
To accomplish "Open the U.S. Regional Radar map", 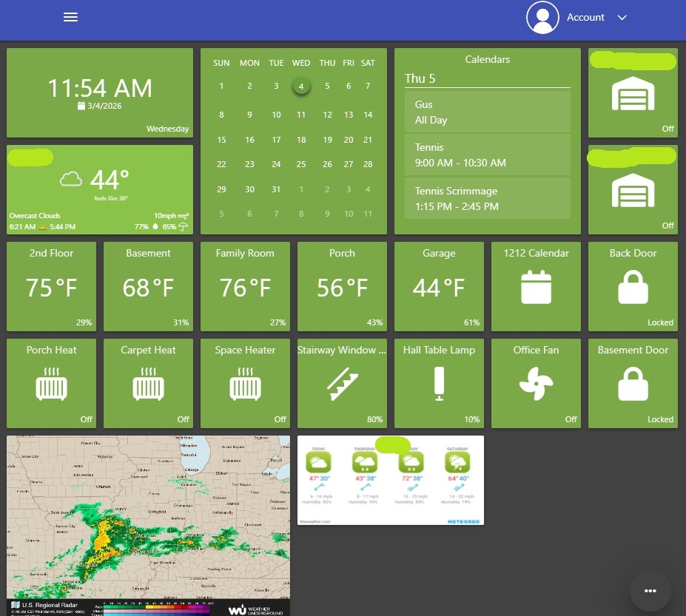I will pyautogui.click(x=148, y=518).
